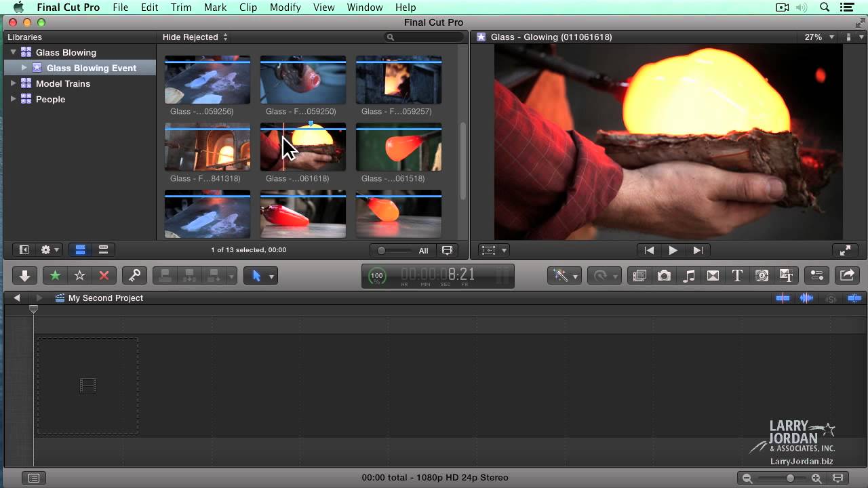Expand the Model Trains library
The image size is (868, 488).
(13, 83)
